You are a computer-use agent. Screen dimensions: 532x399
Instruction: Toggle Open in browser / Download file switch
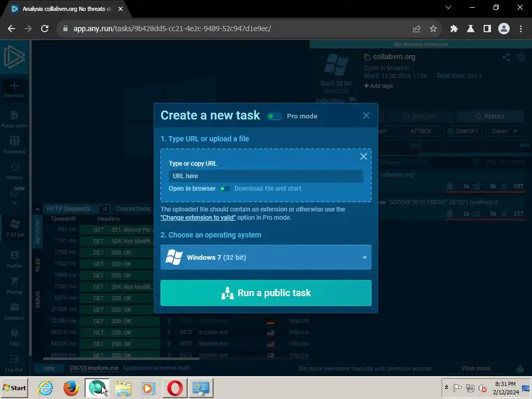tap(224, 189)
